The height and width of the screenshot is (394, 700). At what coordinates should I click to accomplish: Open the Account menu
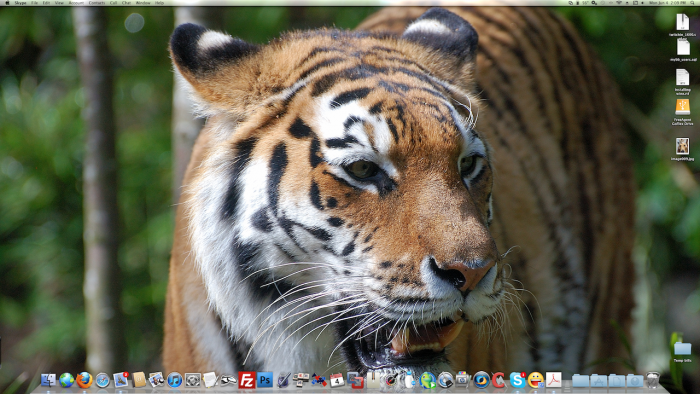(76, 3)
